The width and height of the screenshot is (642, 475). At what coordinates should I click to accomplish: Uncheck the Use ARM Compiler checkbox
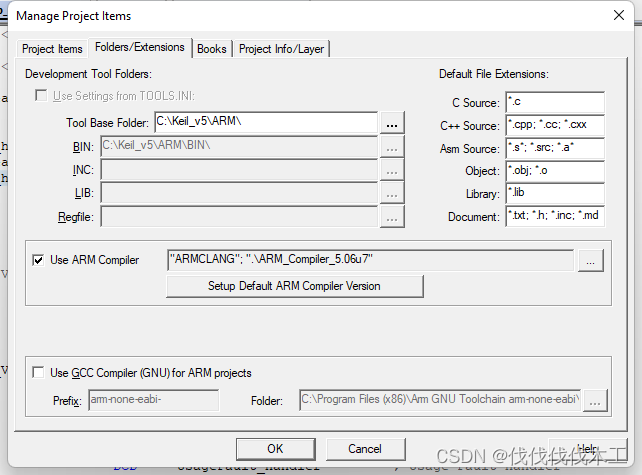pos(38,260)
